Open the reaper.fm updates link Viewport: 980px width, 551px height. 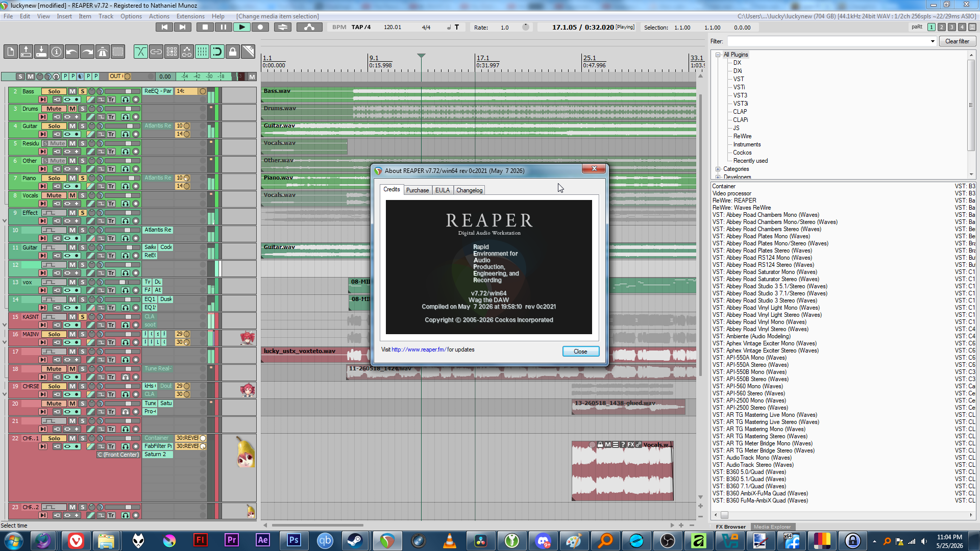point(419,349)
